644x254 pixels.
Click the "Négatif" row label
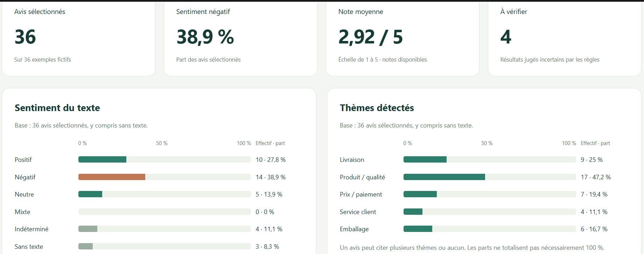(x=25, y=177)
